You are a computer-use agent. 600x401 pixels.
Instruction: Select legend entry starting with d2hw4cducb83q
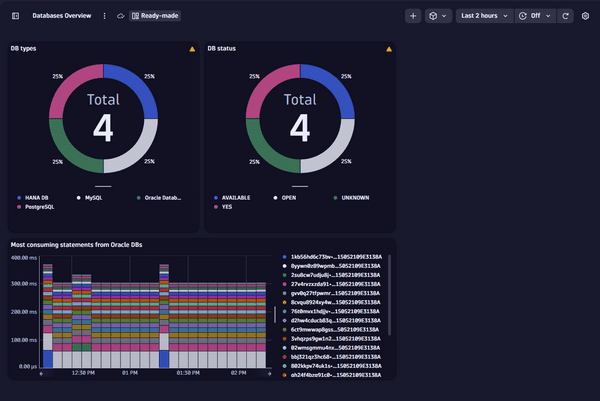331,321
